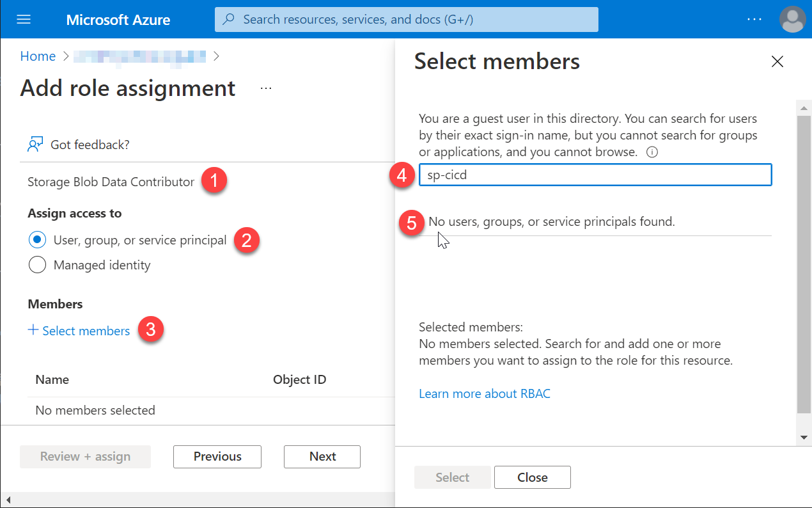Click the Search resources, services, and docs field

[x=407, y=19]
